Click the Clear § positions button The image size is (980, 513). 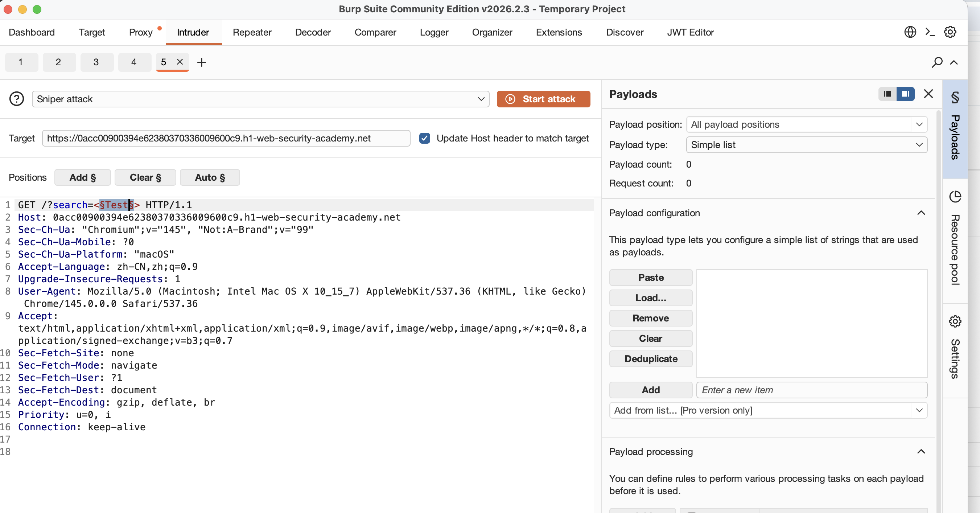[x=145, y=177]
